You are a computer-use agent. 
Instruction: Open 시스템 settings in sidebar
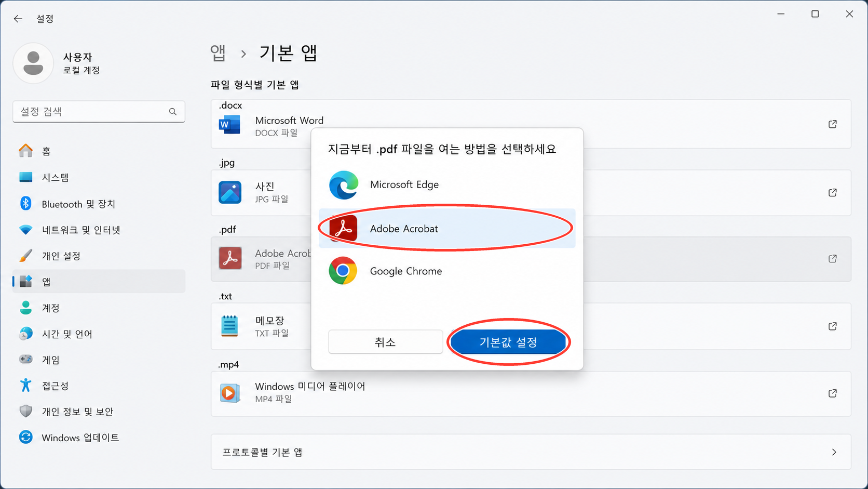click(x=99, y=177)
